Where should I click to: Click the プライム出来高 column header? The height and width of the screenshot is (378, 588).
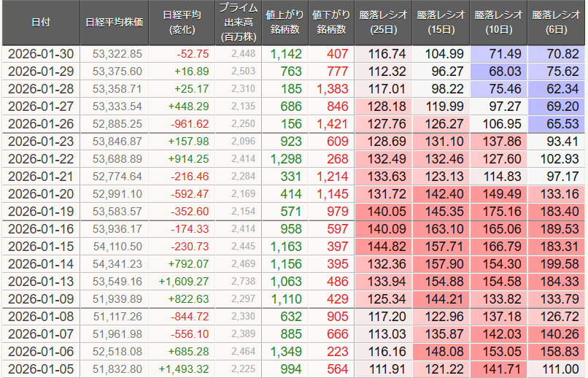(237, 23)
